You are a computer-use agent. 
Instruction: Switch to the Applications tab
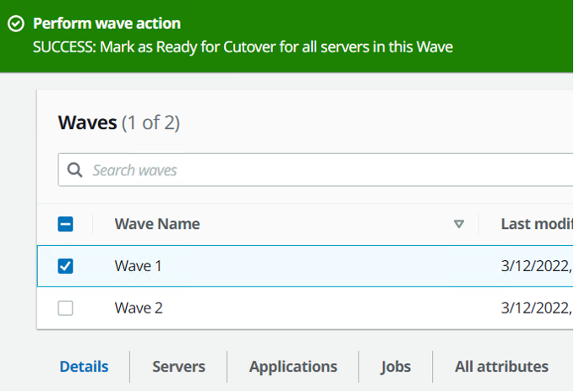pos(292,367)
